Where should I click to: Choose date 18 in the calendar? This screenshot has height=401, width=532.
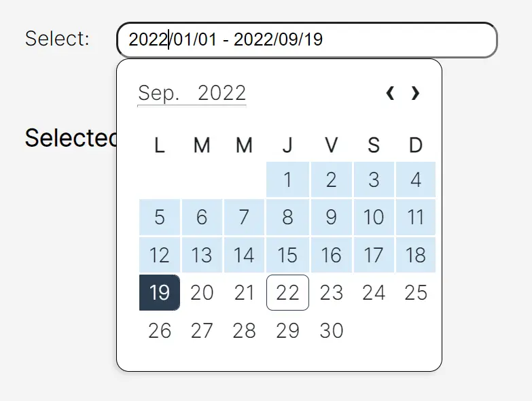coord(416,255)
